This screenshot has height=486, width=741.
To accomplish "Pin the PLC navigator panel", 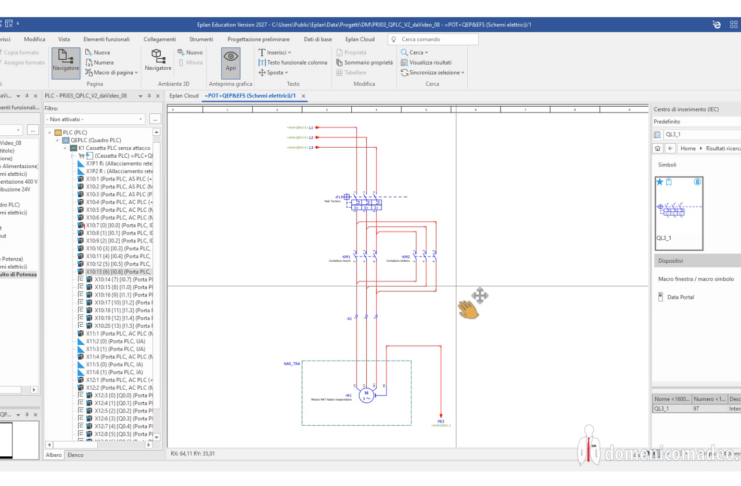I will [x=149, y=96].
